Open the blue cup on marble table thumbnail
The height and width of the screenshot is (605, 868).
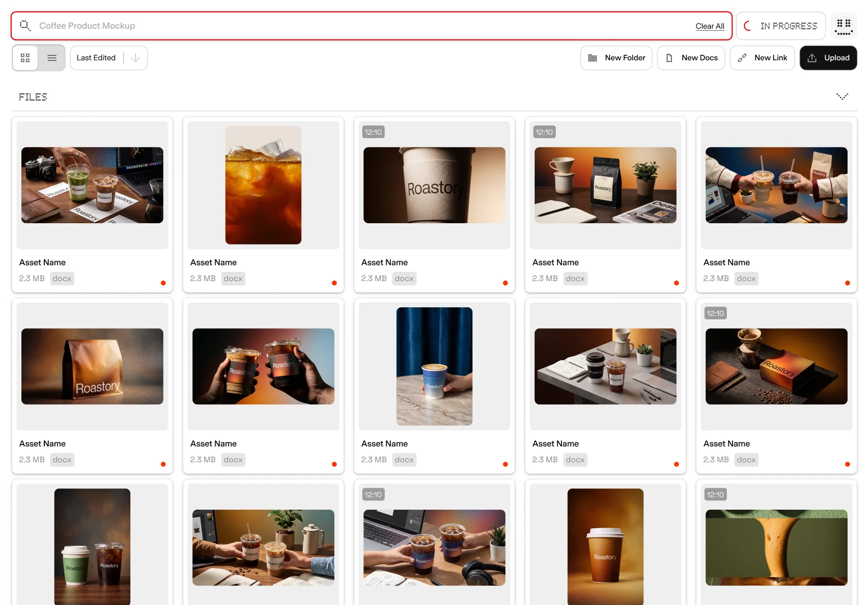click(434, 366)
